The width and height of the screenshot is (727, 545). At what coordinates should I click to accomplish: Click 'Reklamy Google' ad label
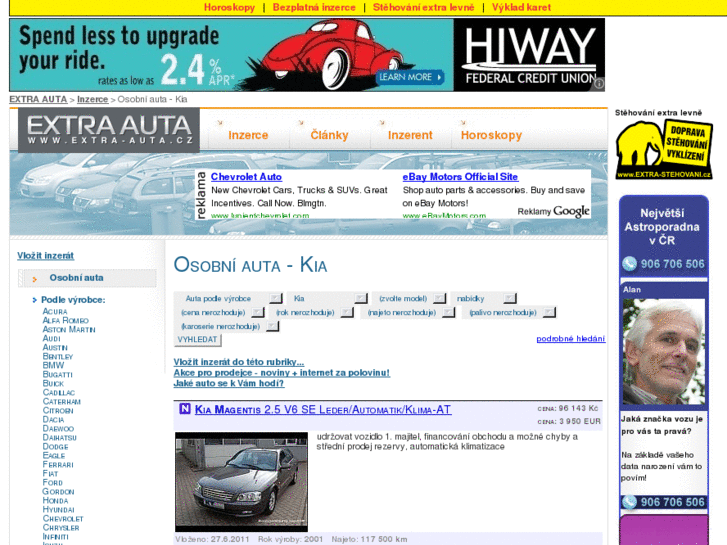click(553, 212)
